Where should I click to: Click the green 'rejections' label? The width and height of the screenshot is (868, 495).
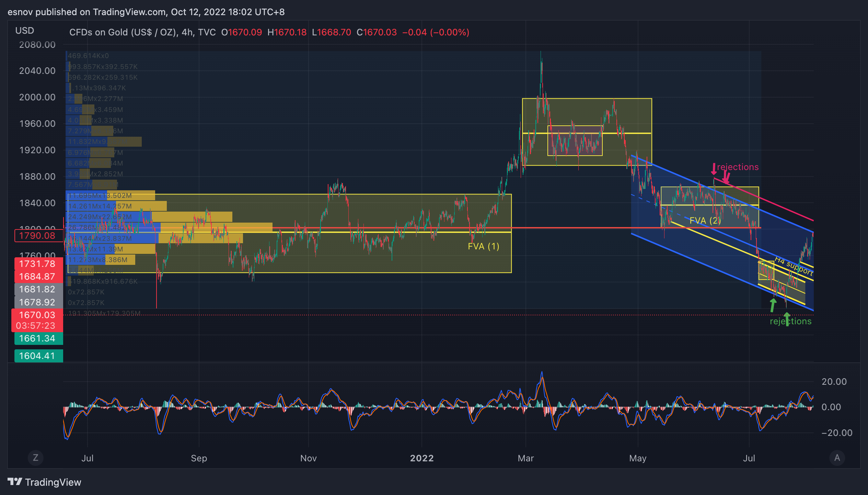[x=791, y=321]
